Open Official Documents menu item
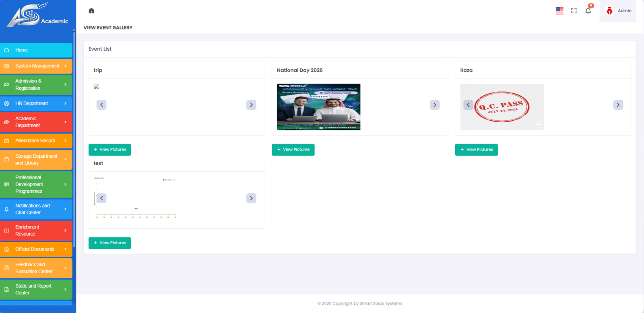The height and width of the screenshot is (313, 644). coord(36,249)
